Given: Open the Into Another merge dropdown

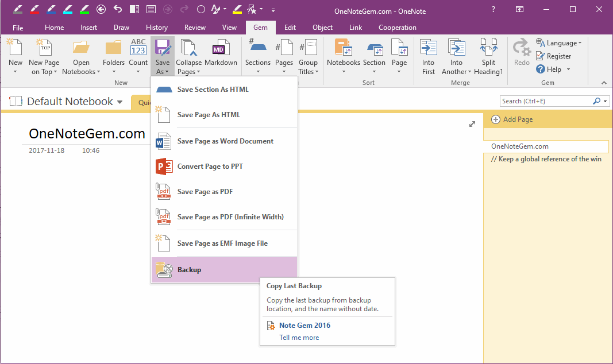Looking at the screenshot, I should click(x=456, y=57).
